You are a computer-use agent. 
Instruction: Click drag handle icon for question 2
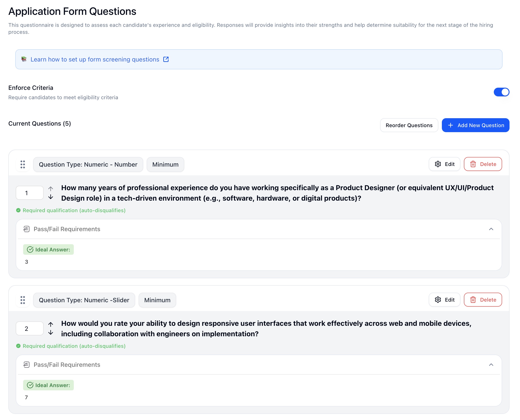click(22, 300)
